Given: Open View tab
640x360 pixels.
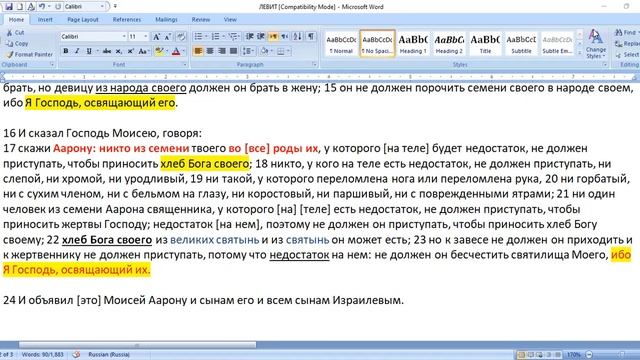Looking at the screenshot, I should point(230,20).
